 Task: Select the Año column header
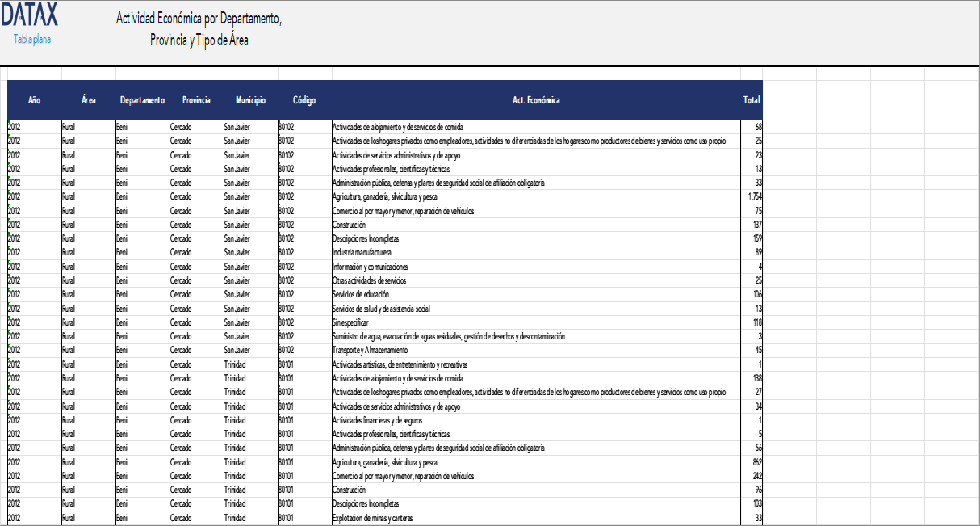34,100
